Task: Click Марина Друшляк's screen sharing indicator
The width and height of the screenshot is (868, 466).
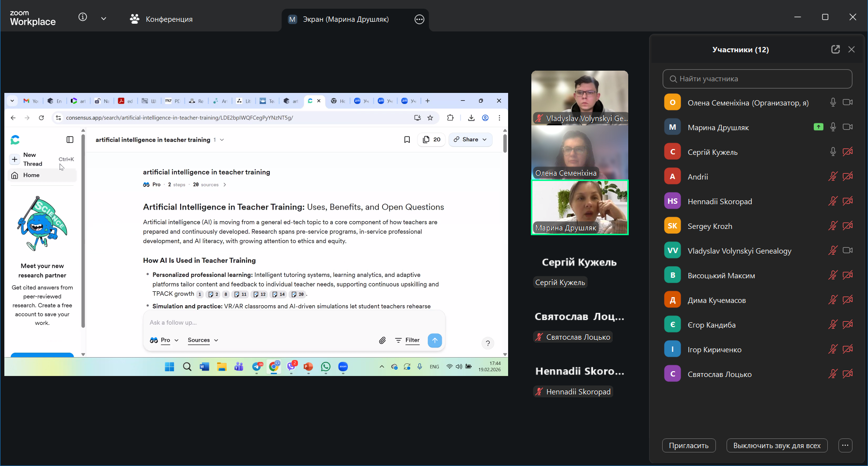Action: 818,127
